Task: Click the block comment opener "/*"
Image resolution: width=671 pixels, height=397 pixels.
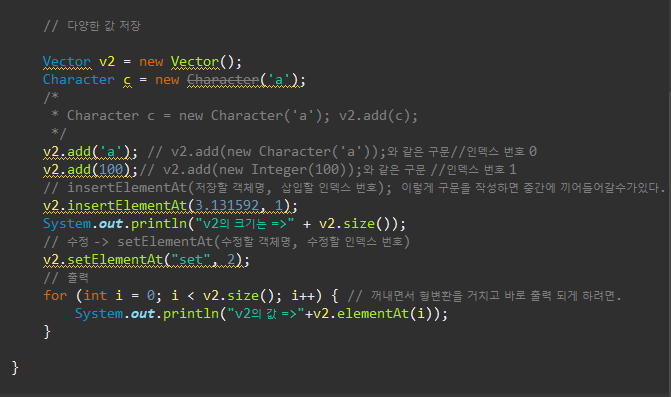Action: pos(51,98)
